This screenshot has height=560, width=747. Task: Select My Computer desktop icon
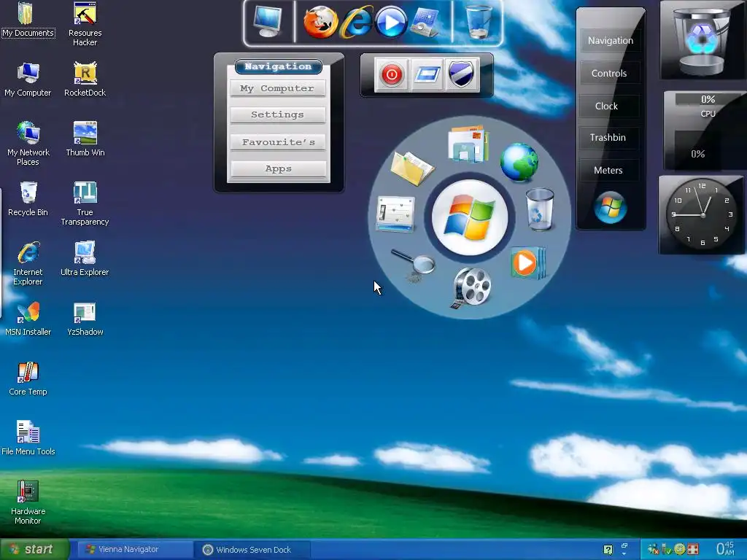point(28,79)
